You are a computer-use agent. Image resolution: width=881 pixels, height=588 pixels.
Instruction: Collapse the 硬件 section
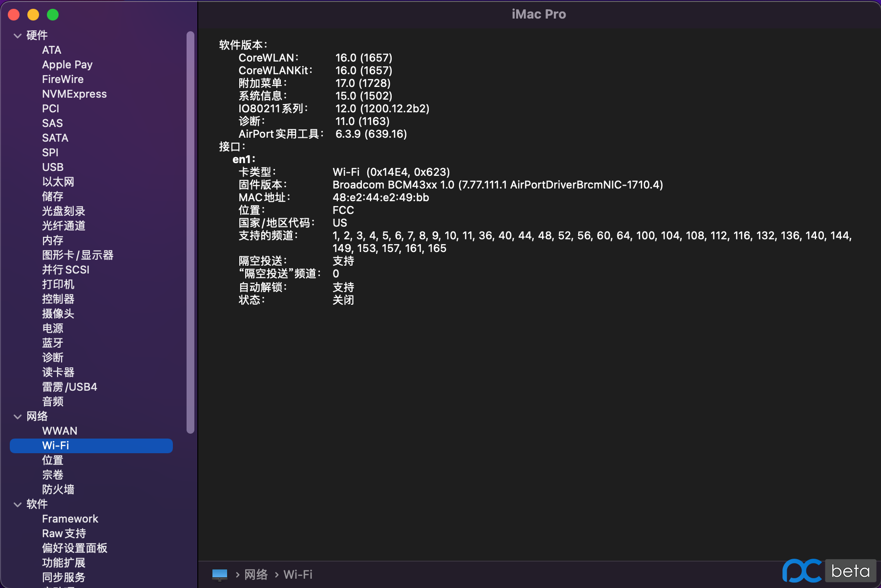tap(18, 36)
